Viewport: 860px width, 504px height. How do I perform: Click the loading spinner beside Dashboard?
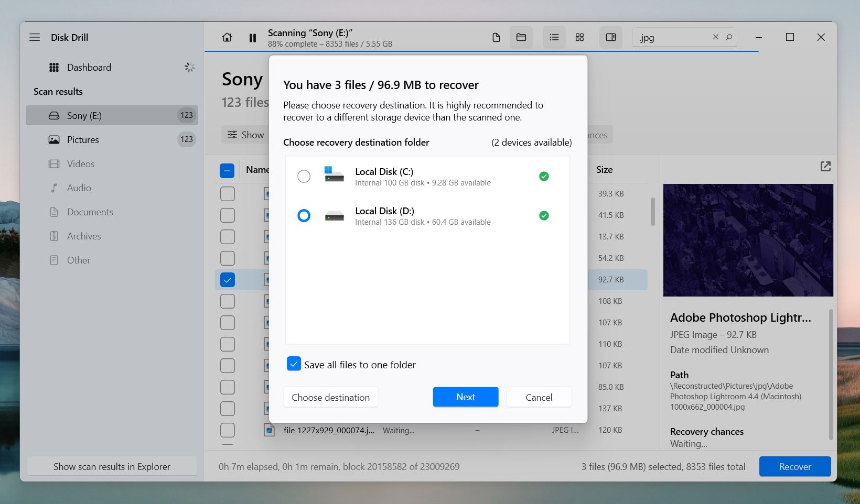tap(190, 67)
